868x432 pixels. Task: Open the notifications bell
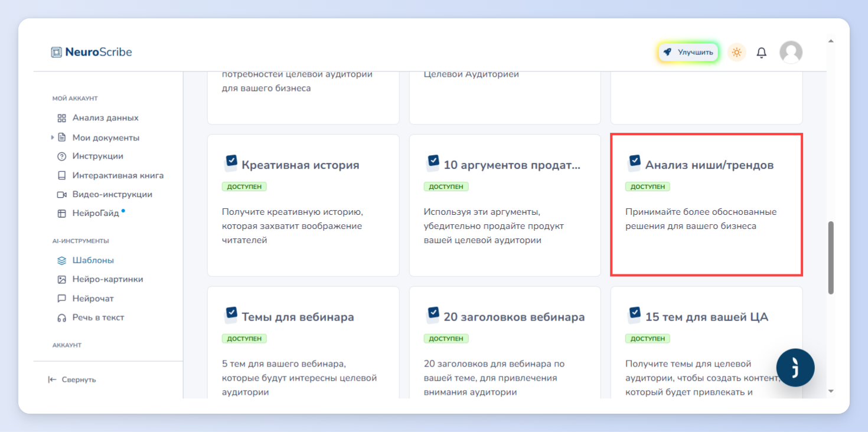click(762, 53)
